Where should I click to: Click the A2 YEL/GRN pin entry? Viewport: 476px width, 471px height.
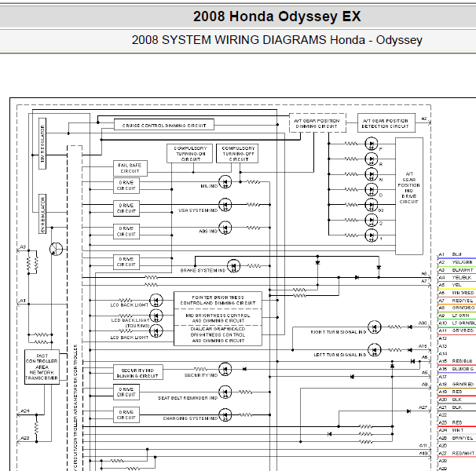click(457, 262)
